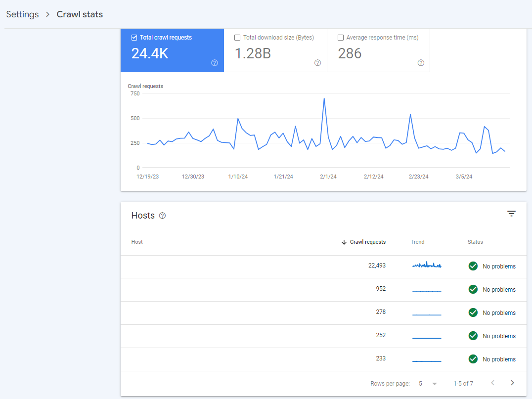532x399 pixels.
Task: Click the 1-5 of 7 pagination label
Action: click(x=463, y=383)
